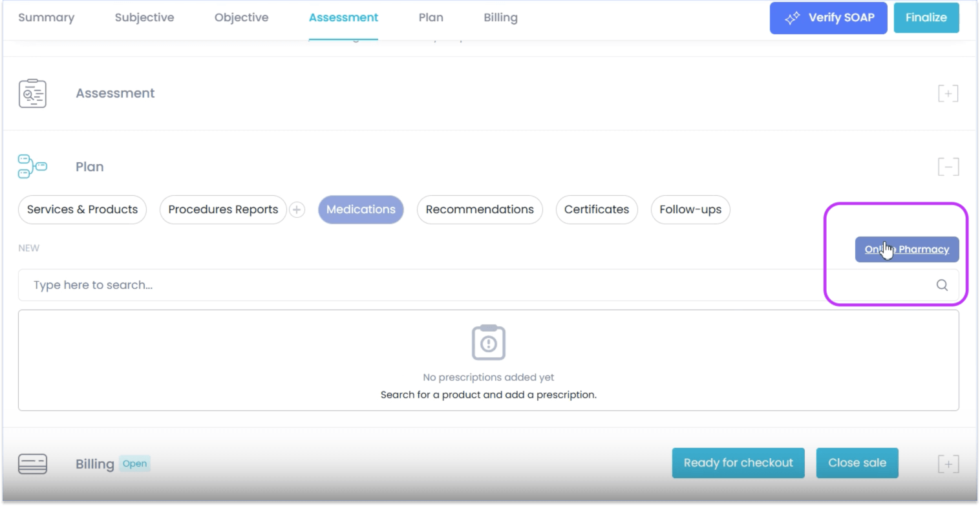This screenshot has width=980, height=506.
Task: Click the Plan section heading
Action: pos(89,167)
